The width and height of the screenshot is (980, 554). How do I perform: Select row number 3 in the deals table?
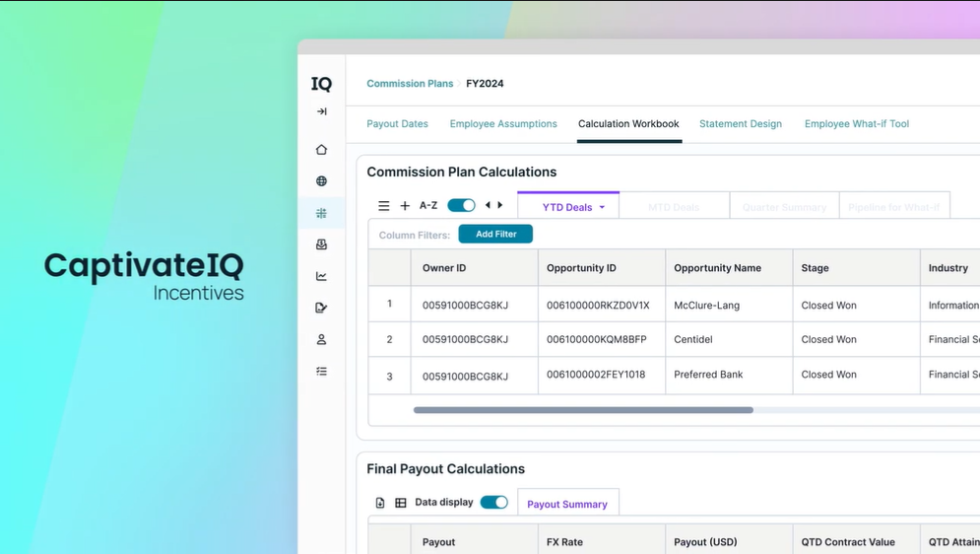pyautogui.click(x=389, y=376)
